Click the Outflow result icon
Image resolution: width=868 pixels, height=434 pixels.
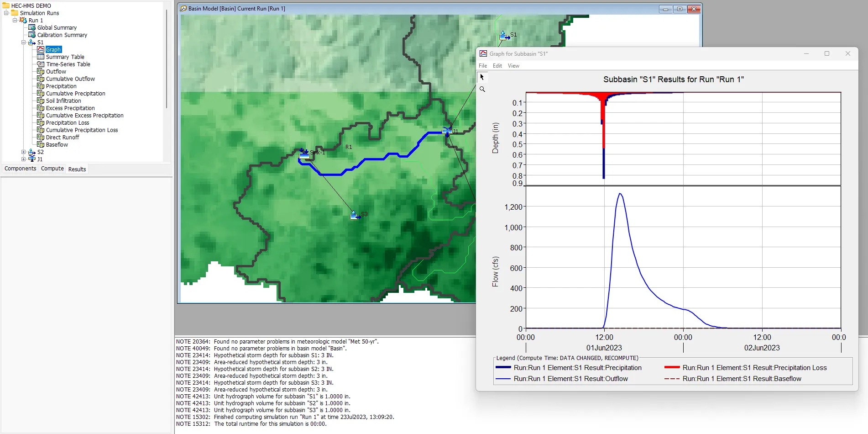pos(41,71)
